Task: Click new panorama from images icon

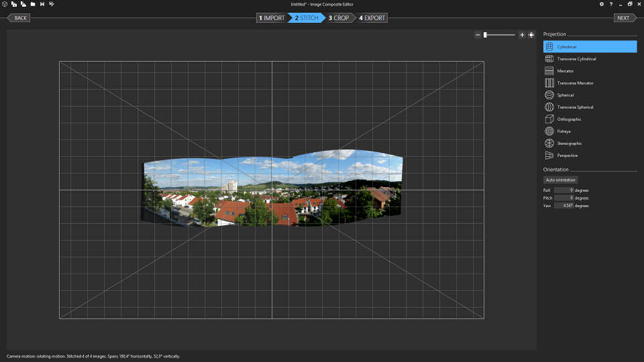Action: coord(13,4)
